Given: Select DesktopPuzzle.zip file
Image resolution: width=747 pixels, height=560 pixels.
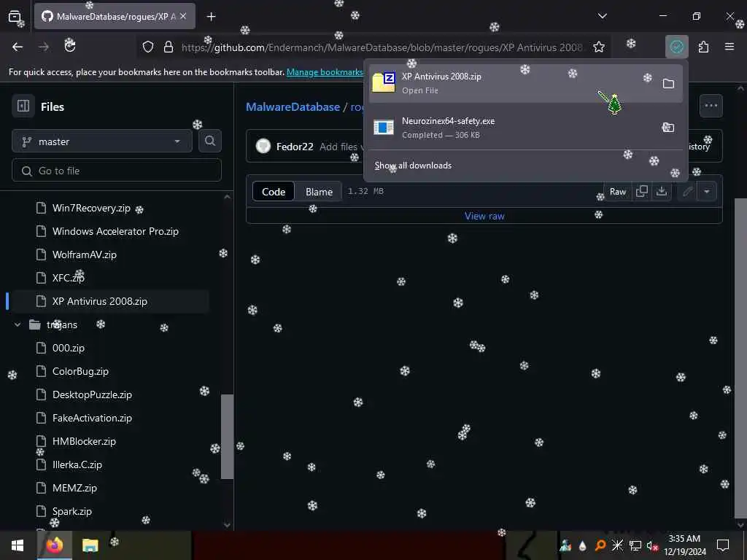Looking at the screenshot, I should point(92,394).
